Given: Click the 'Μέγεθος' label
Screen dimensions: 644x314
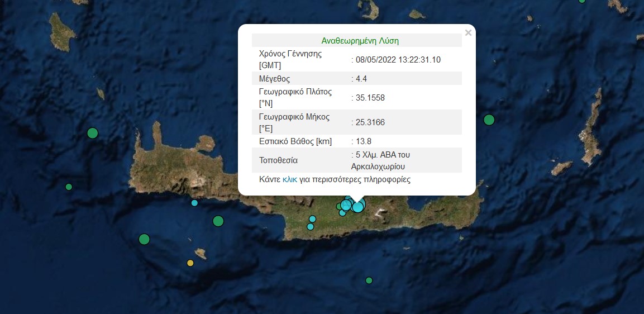Looking at the screenshot, I should tap(274, 79).
